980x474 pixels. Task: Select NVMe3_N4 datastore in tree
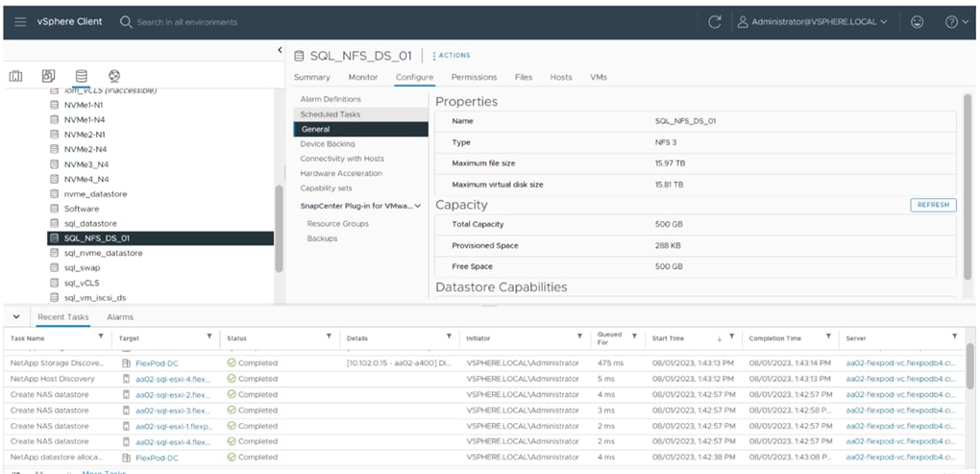pos(85,164)
